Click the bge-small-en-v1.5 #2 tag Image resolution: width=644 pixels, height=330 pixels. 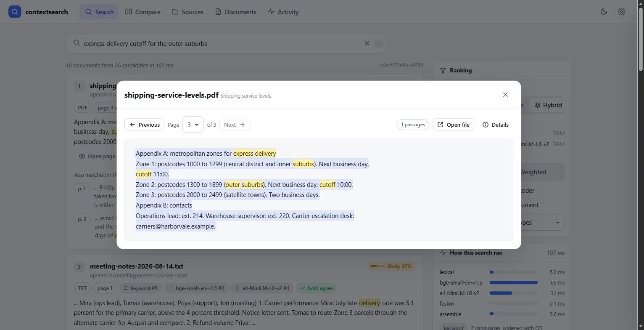[x=197, y=288]
